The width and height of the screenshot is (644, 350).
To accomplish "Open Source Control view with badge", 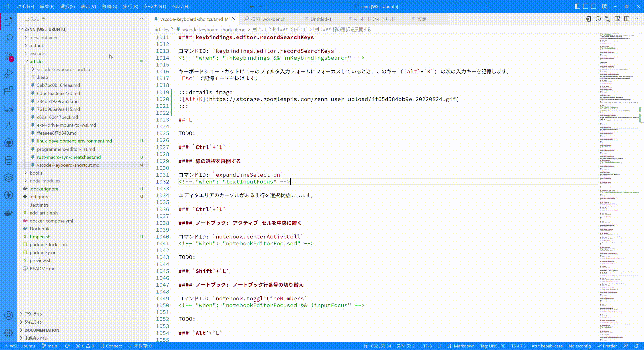I will (x=9, y=56).
